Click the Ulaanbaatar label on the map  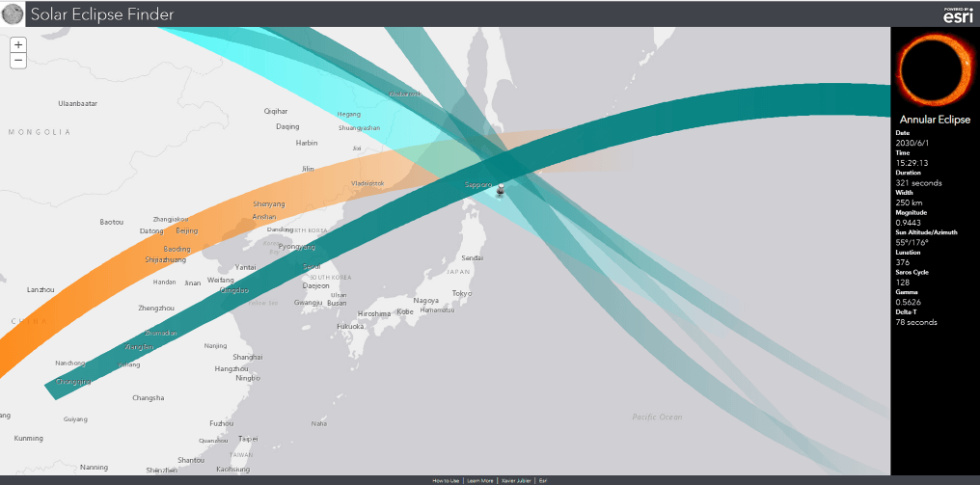point(78,102)
